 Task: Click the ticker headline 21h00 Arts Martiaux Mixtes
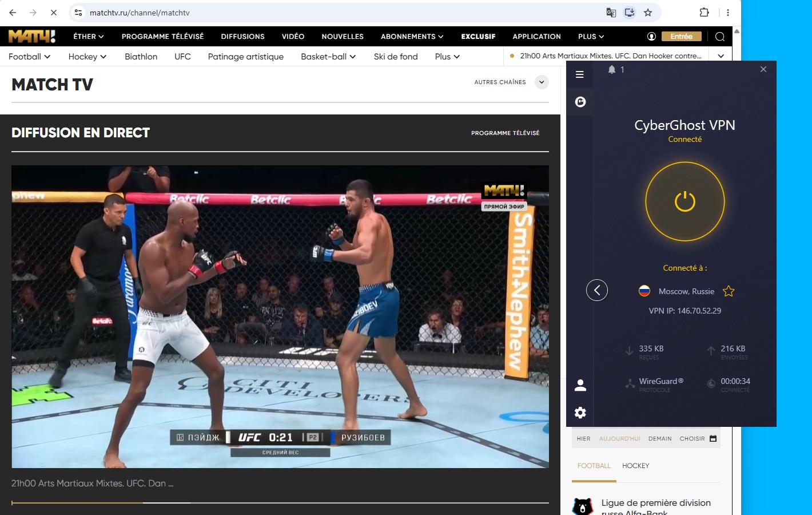610,56
